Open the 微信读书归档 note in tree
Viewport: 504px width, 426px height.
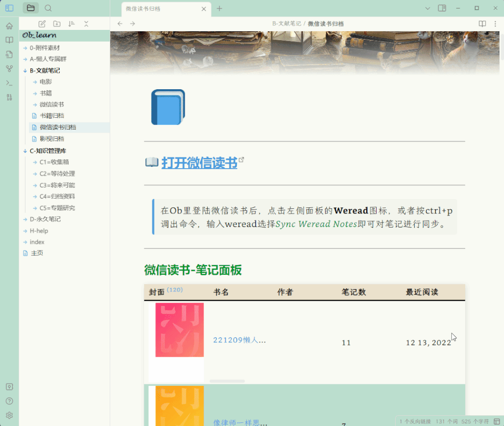(70, 128)
